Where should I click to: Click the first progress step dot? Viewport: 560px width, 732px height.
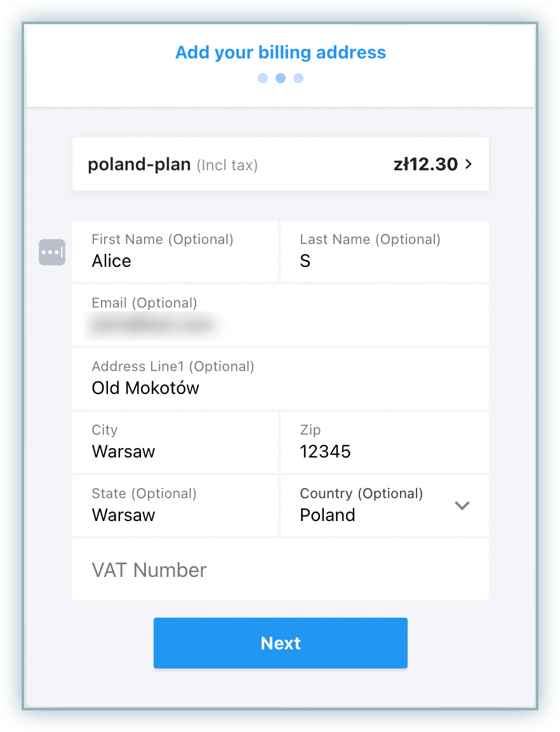[x=263, y=78]
